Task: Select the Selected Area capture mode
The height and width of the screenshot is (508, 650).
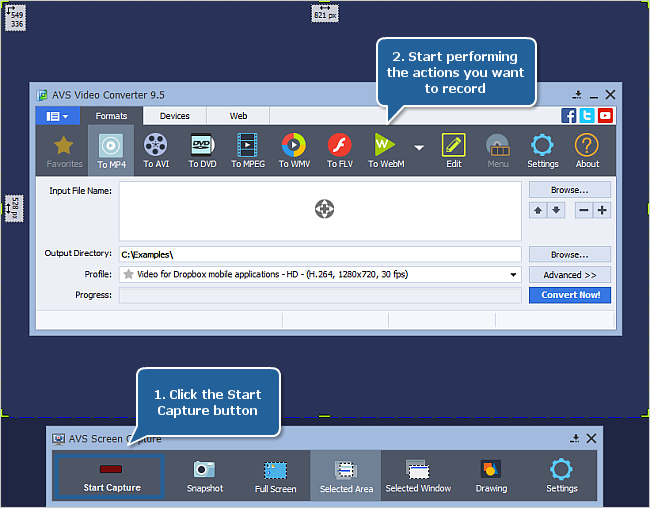Action: [x=346, y=476]
